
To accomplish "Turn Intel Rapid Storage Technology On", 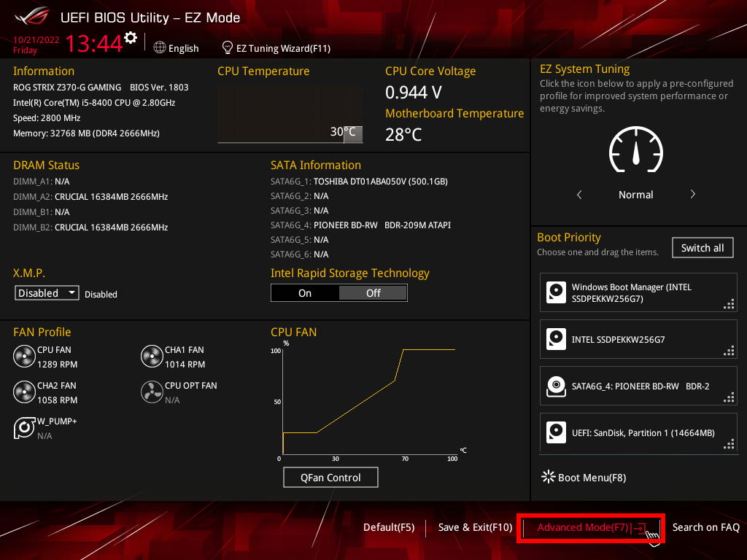I will pyautogui.click(x=305, y=293).
